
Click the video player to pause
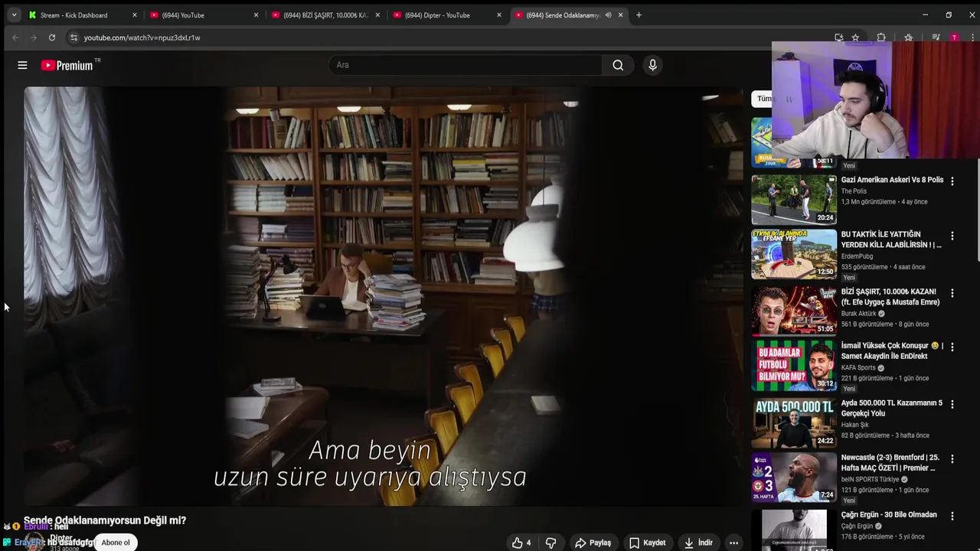[x=383, y=296]
